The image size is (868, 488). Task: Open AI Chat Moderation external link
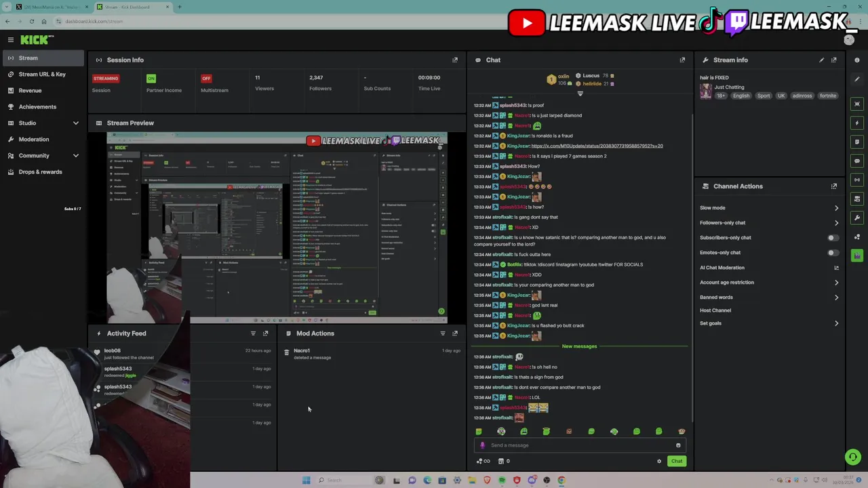click(836, 268)
